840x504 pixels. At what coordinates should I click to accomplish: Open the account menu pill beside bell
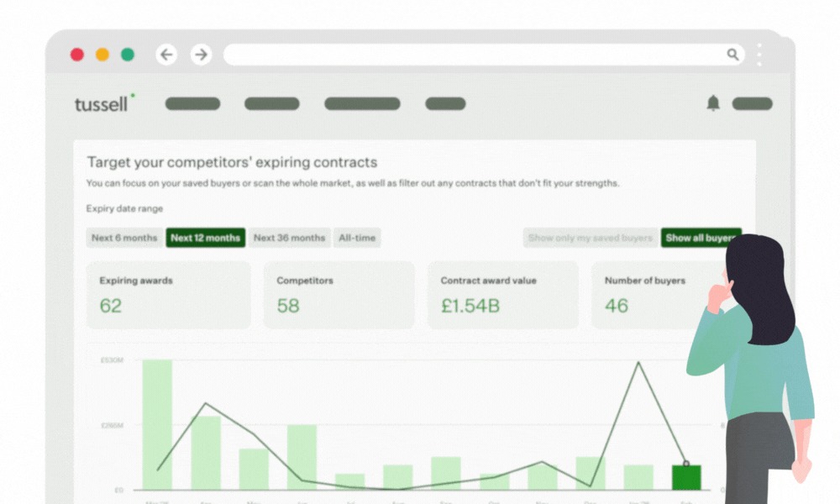tap(752, 104)
